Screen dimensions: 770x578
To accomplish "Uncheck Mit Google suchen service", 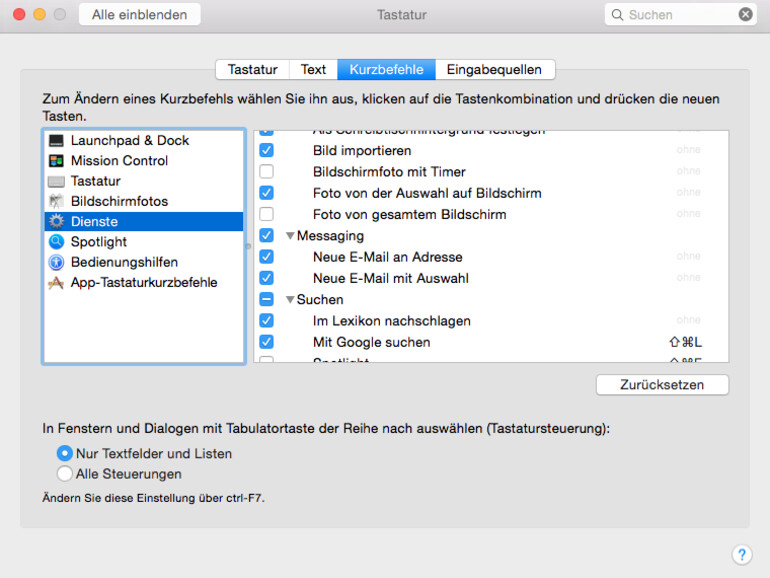I will click(266, 342).
